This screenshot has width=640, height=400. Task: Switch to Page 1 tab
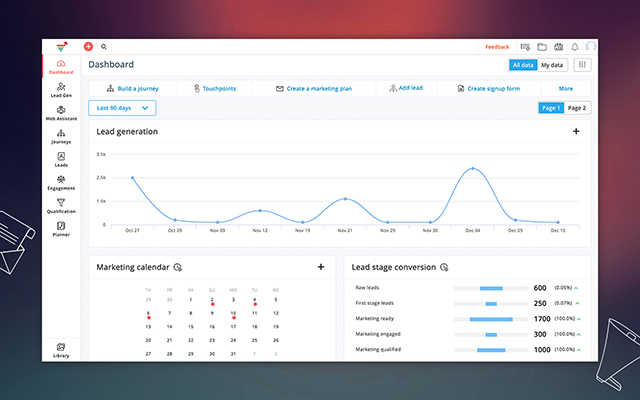[x=551, y=108]
